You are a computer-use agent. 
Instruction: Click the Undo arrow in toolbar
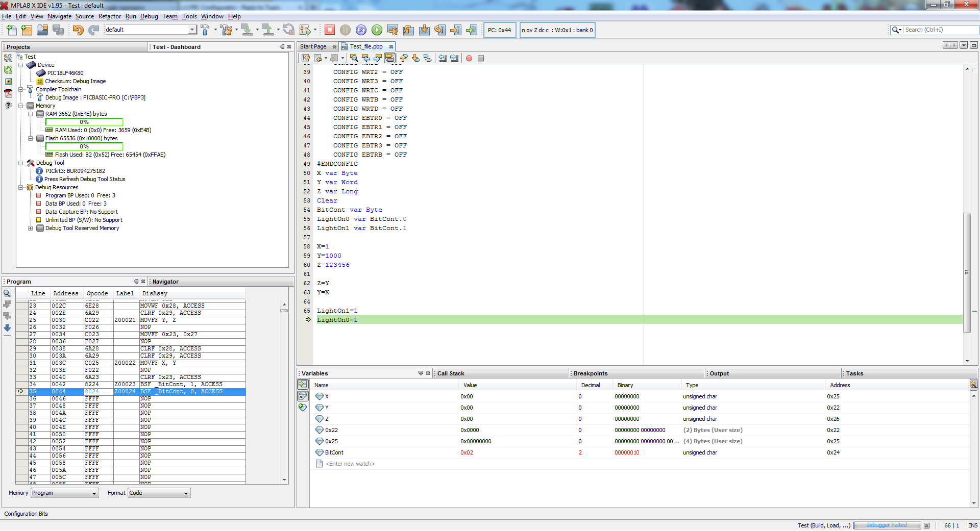[x=78, y=30]
